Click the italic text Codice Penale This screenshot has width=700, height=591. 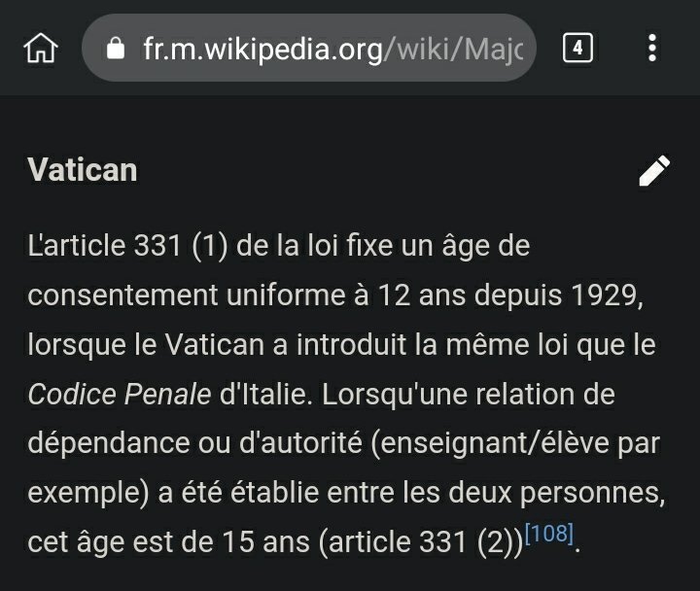[120, 394]
